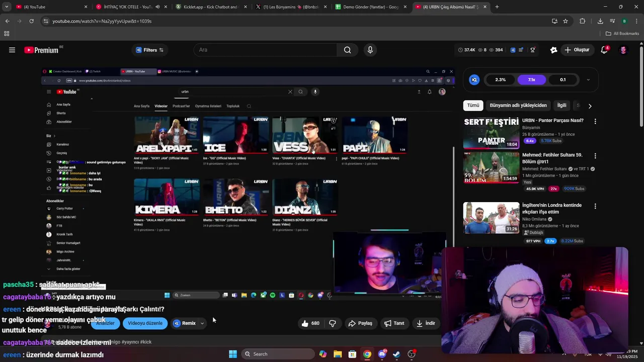Open the YouTube guide hamburger menu
This screenshot has width=644, height=362.
click(12, 50)
